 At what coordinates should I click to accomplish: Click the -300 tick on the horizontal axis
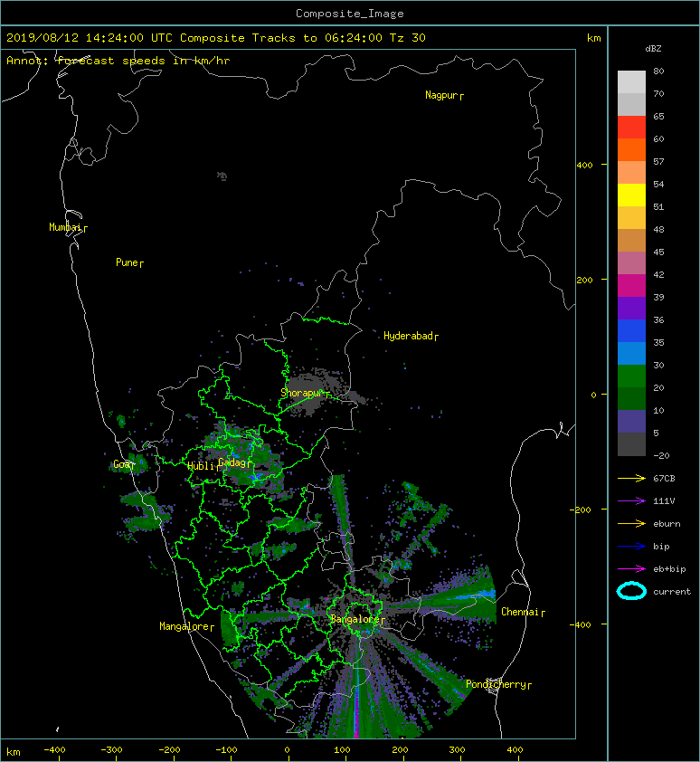111,750
